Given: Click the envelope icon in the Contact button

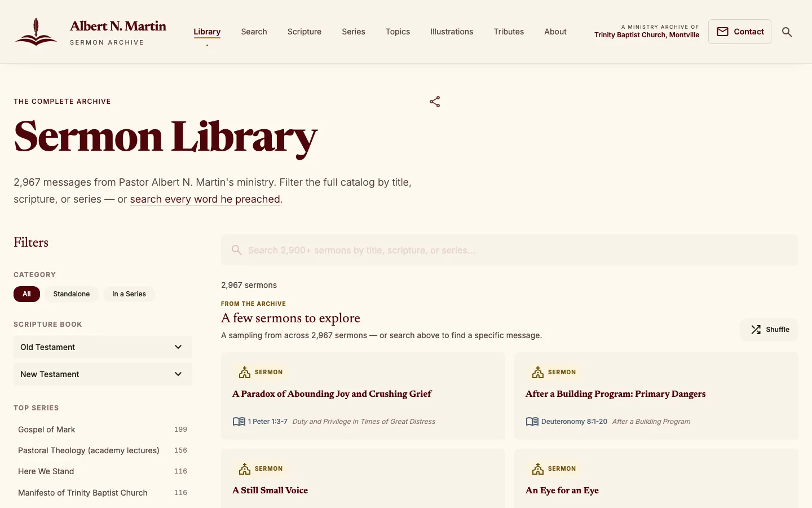Looking at the screenshot, I should point(722,32).
